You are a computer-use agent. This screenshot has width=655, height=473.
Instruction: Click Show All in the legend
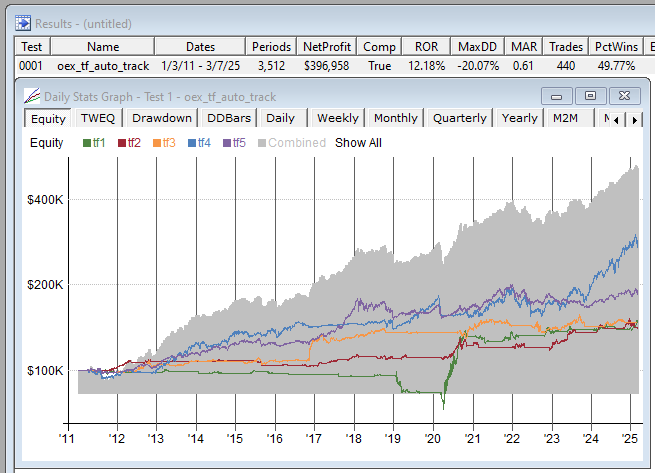(x=358, y=143)
